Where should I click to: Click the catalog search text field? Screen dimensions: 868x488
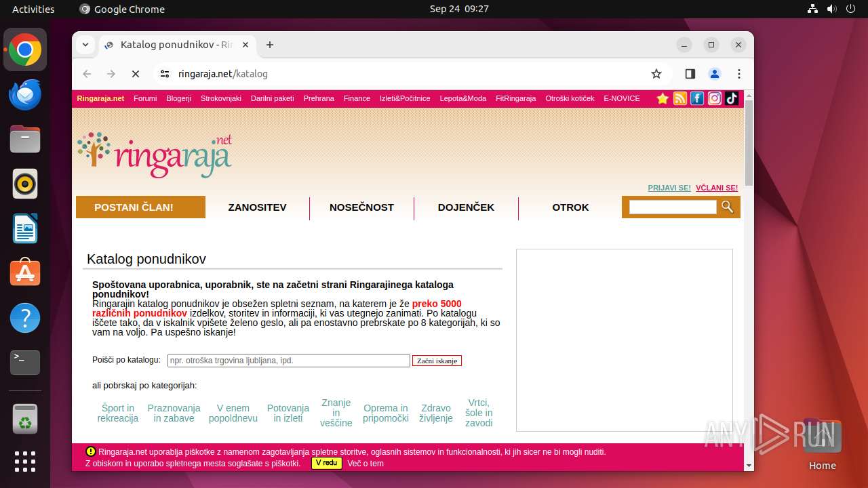point(289,361)
